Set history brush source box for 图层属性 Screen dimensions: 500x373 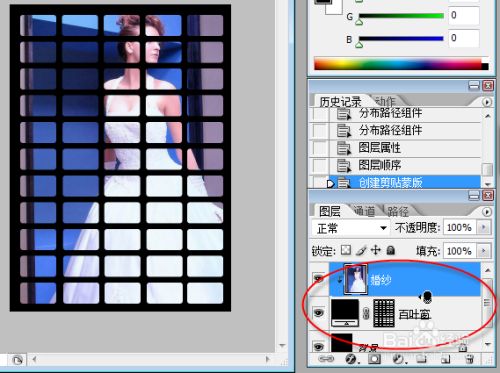click(319, 148)
